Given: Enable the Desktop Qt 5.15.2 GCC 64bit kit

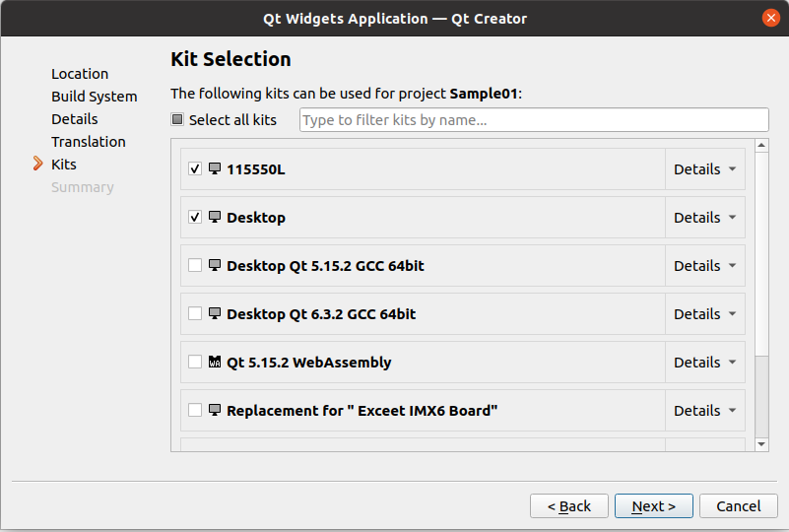Looking at the screenshot, I should click(195, 265).
